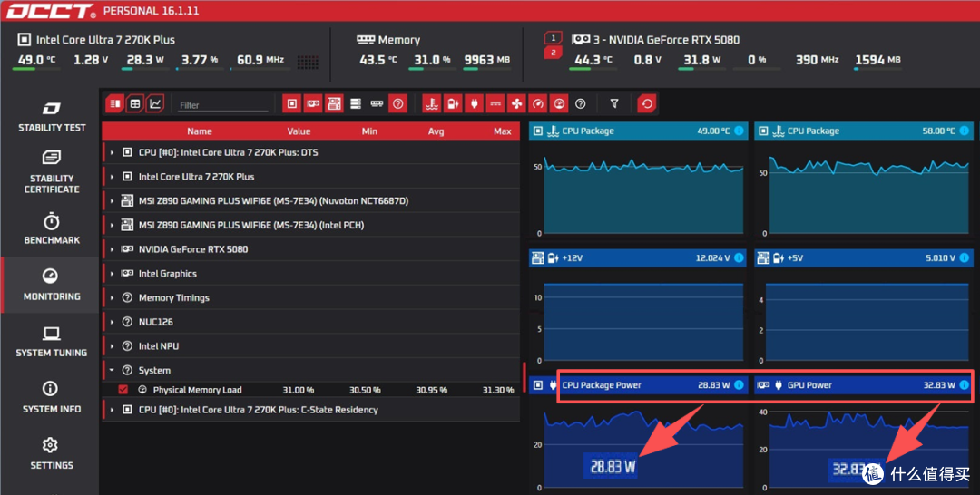Open info for the GPU Power graph
Screen dimensions: 980x495
(x=964, y=385)
